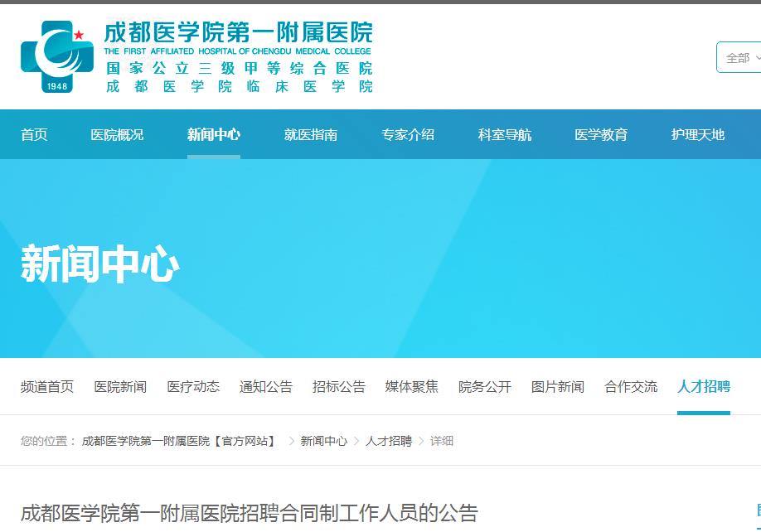Viewport: 761px width, 532px height.
Task: Click the hospital name title 成都医学院第一附属医院 in header
Action: [238, 32]
